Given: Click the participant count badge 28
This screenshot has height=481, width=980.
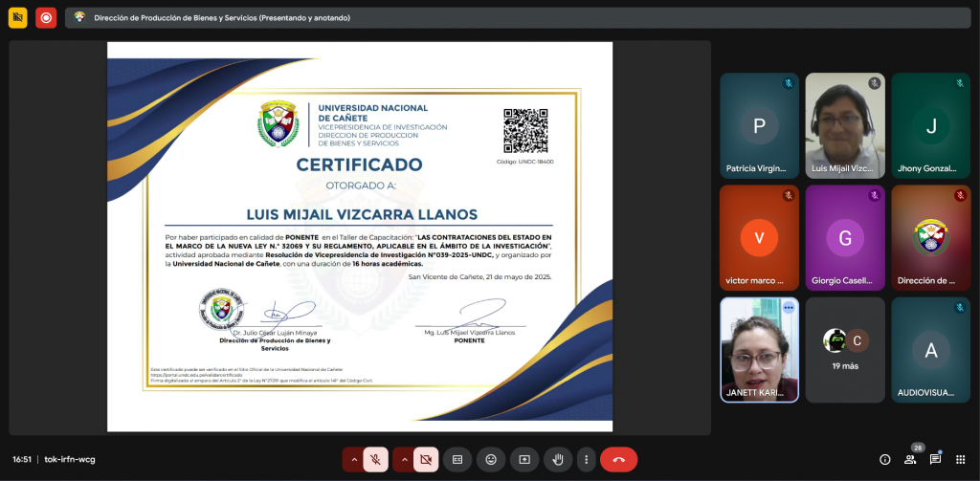Looking at the screenshot, I should coord(918,448).
